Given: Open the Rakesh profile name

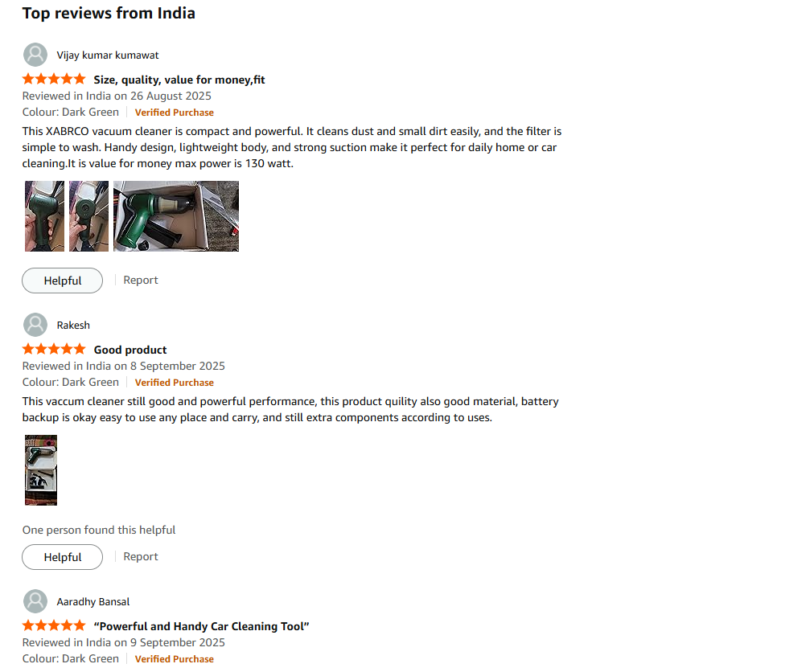Looking at the screenshot, I should click(73, 326).
